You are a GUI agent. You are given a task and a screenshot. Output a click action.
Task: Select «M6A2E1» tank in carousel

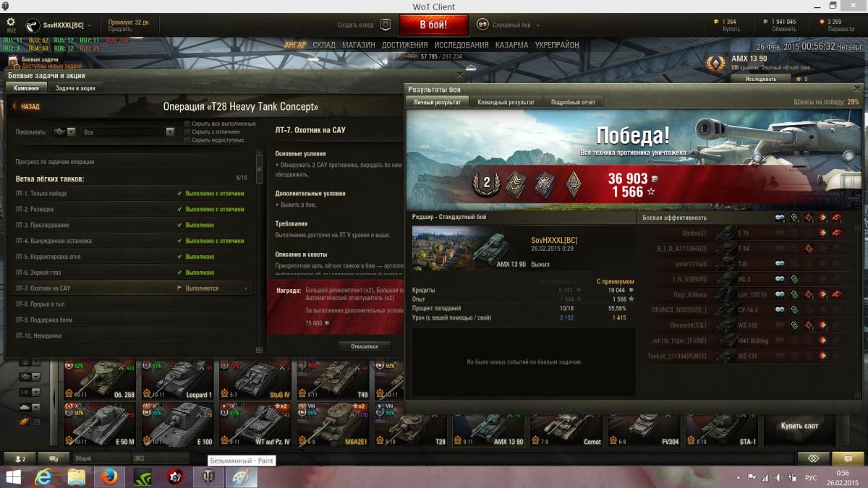pyautogui.click(x=333, y=424)
